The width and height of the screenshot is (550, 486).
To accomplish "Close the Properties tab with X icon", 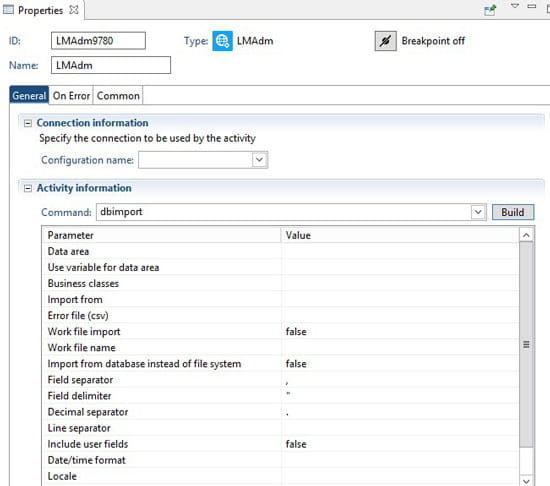I will (74, 10).
